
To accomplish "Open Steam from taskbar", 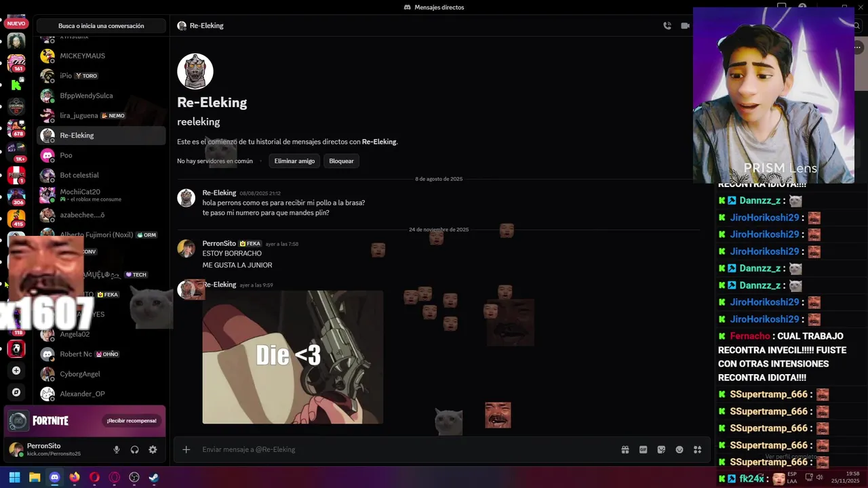I will coord(154,477).
